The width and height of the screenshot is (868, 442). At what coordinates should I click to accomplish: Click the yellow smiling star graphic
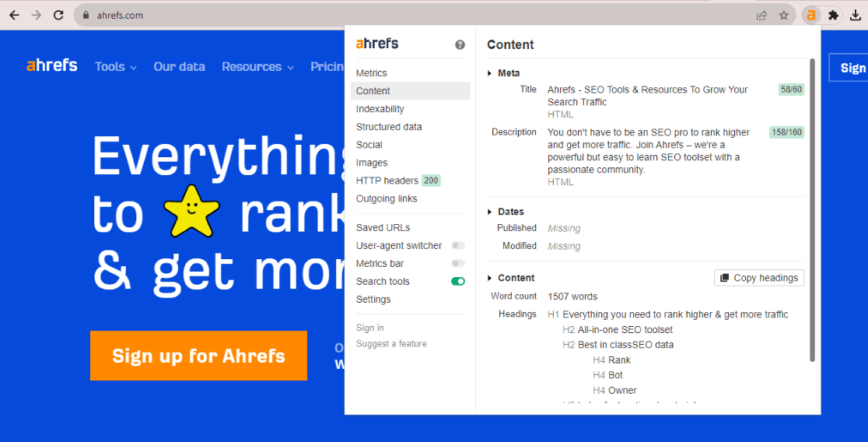click(191, 211)
